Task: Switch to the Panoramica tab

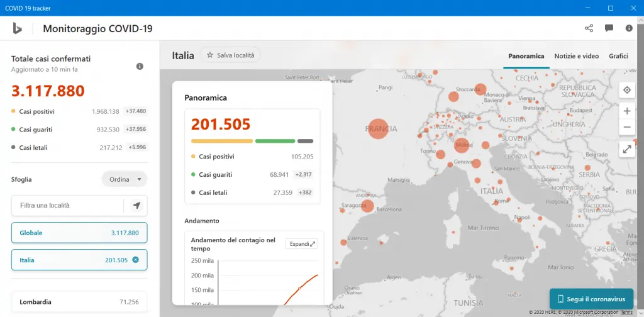Action: pos(526,56)
